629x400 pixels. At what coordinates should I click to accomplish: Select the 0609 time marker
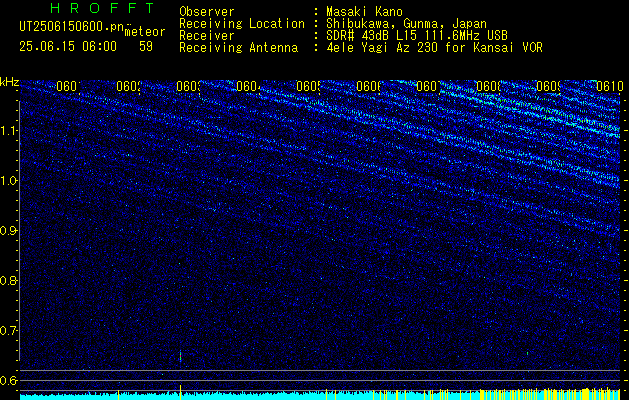(549, 86)
